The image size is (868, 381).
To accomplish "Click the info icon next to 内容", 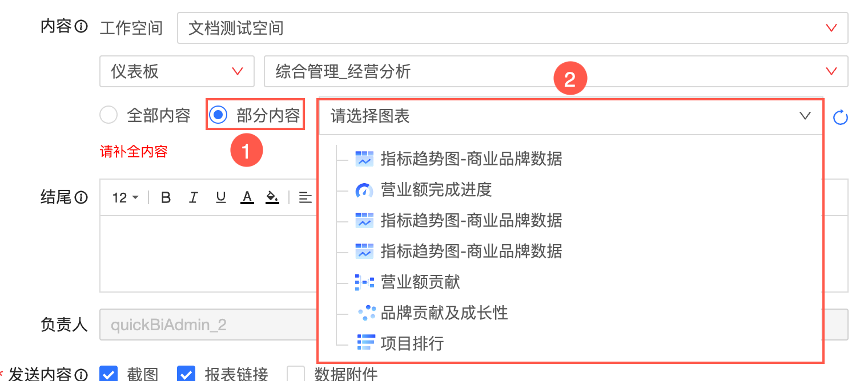I will point(82,26).
